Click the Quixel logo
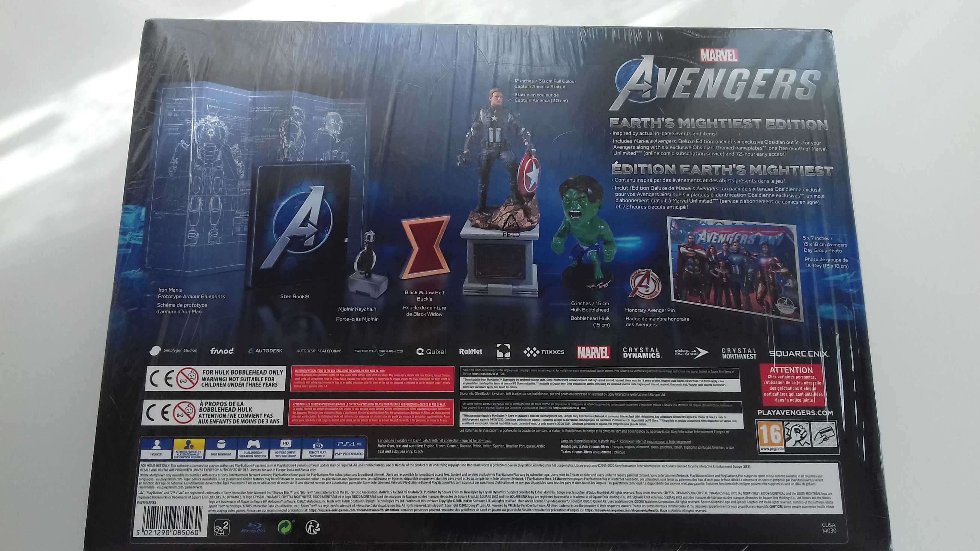Screen dimensions: 980x551 click(x=431, y=351)
